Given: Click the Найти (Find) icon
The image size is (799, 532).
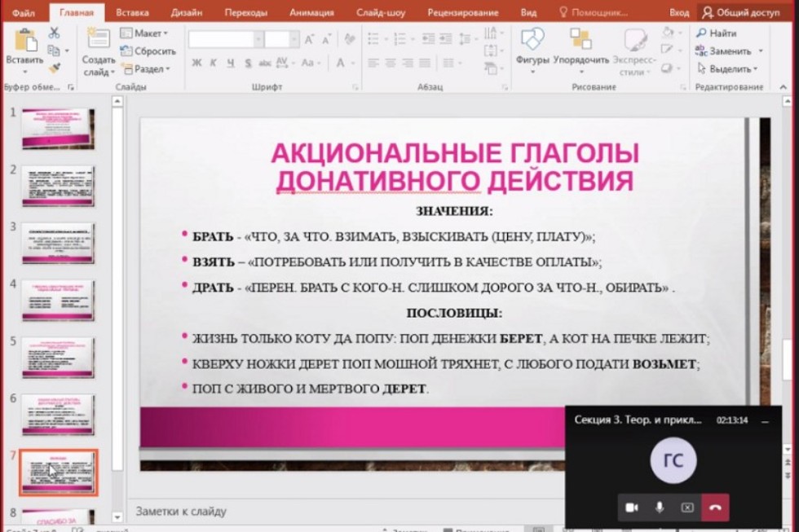Looking at the screenshot, I should tap(713, 33).
